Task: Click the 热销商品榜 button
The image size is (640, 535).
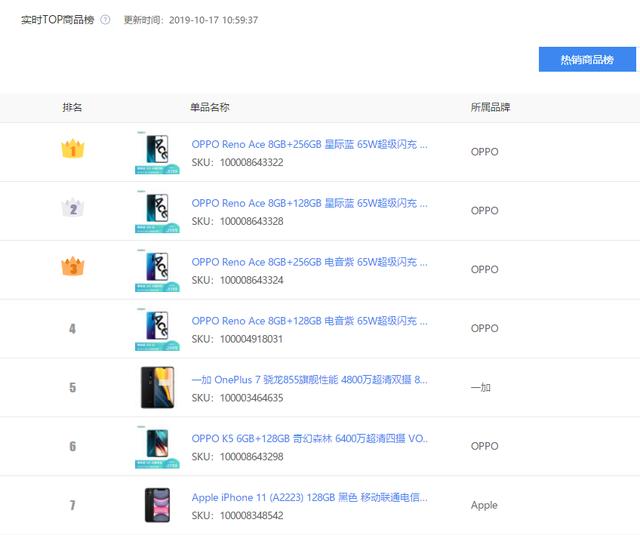Action: (x=587, y=59)
